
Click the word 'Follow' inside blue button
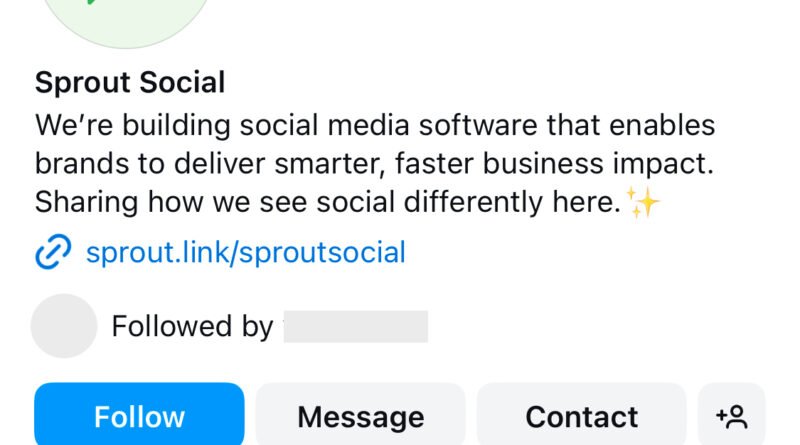(139, 416)
